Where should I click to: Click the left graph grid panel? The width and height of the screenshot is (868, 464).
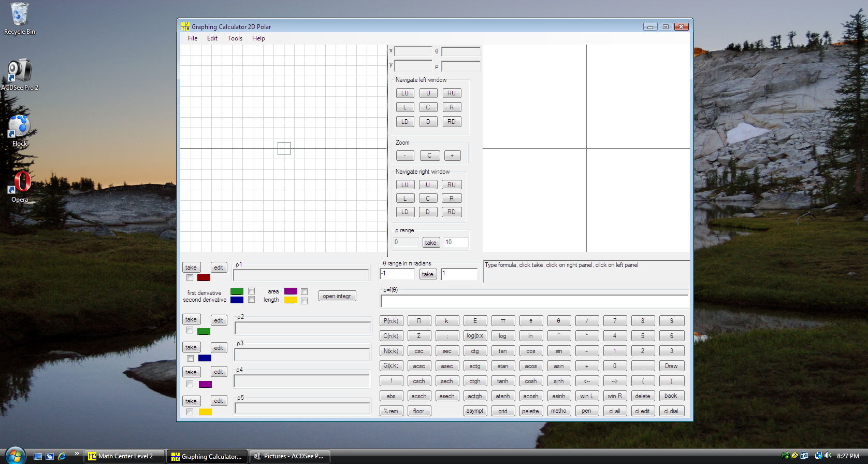click(x=283, y=148)
